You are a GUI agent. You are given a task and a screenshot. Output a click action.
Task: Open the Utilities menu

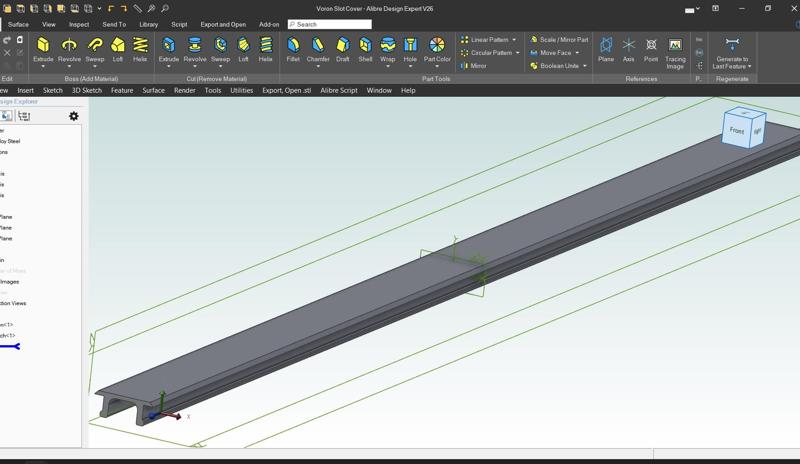pyautogui.click(x=241, y=90)
